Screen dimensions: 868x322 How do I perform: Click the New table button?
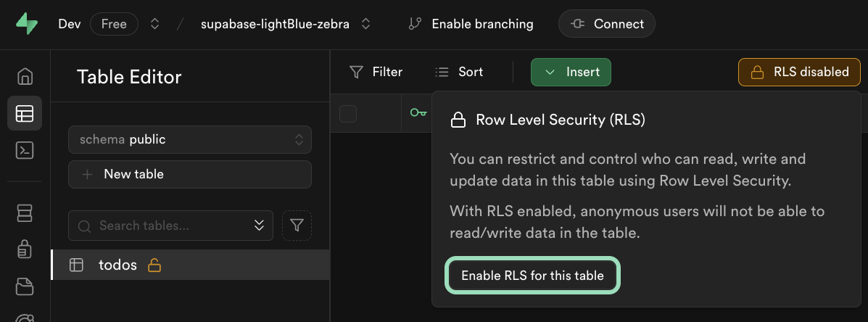[190, 174]
